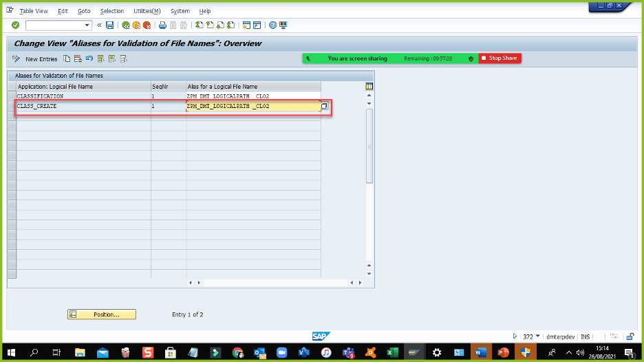Viewport: 644px width, 362px height.
Task: Expand the status bar 372 system dropdown
Action: (537, 337)
